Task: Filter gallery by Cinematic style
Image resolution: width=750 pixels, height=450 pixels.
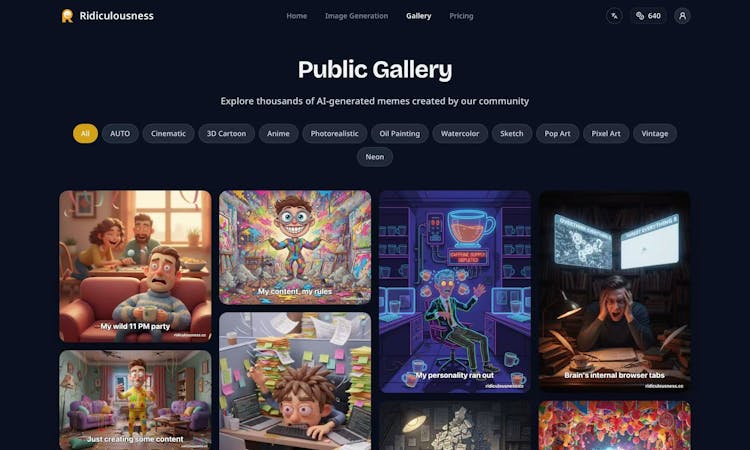Action: click(168, 133)
